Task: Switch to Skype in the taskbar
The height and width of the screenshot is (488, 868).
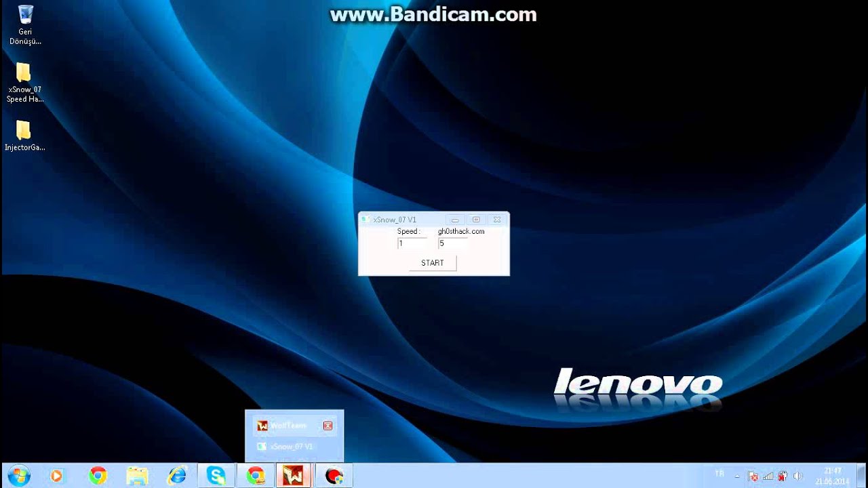Action: point(216,476)
